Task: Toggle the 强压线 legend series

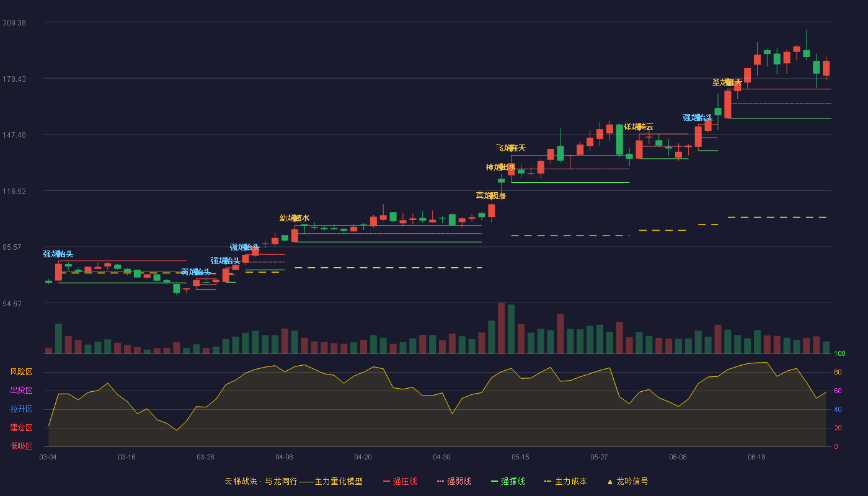Action: click(400, 481)
